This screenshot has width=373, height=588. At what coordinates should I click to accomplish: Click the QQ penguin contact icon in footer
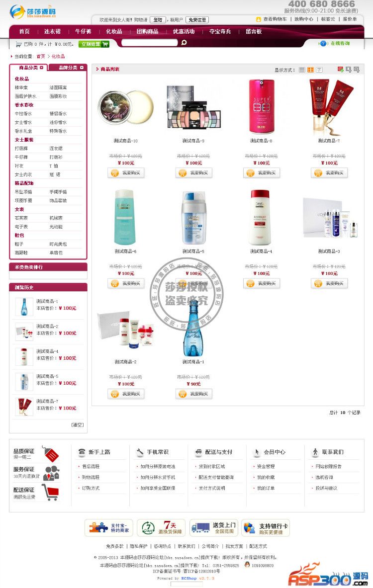click(247, 564)
